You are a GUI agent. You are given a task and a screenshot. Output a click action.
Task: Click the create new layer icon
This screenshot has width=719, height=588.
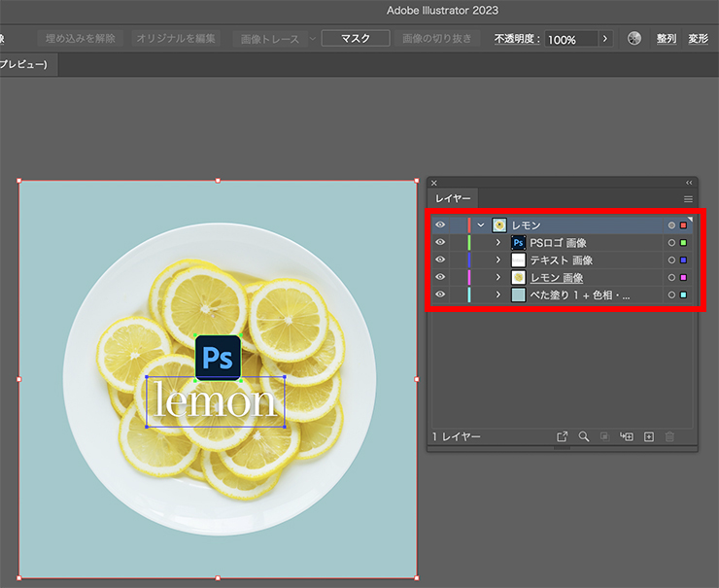649,437
